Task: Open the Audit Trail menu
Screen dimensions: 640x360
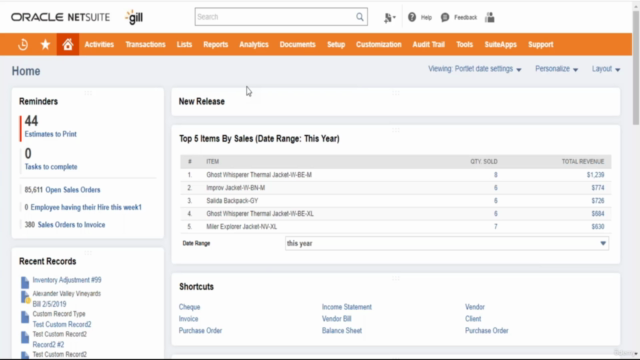Action: [429, 44]
